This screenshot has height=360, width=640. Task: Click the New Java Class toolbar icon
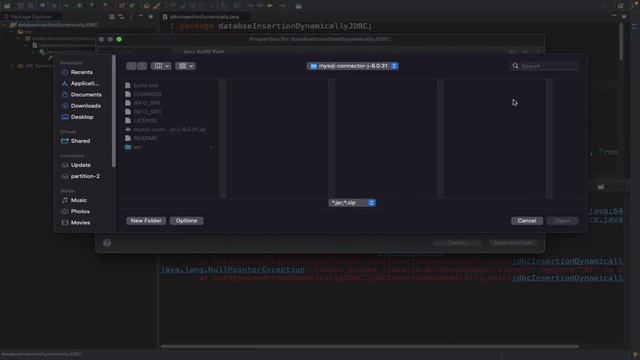(x=132, y=6)
